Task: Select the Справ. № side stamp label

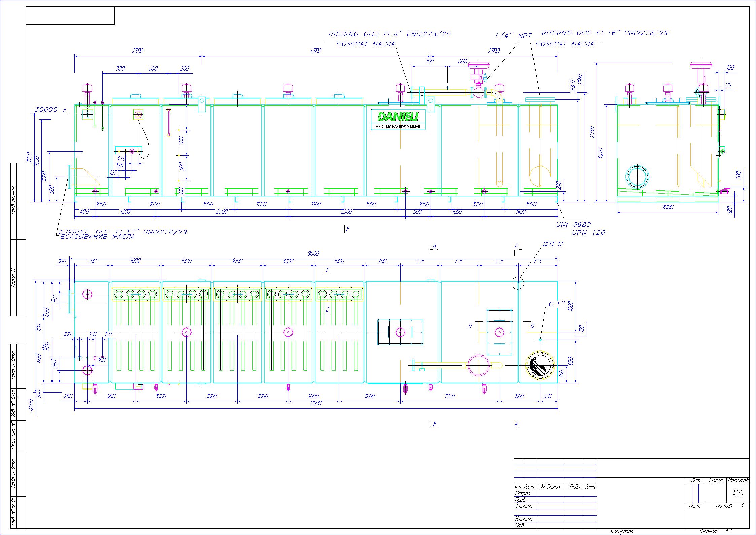Action: pos(14,277)
